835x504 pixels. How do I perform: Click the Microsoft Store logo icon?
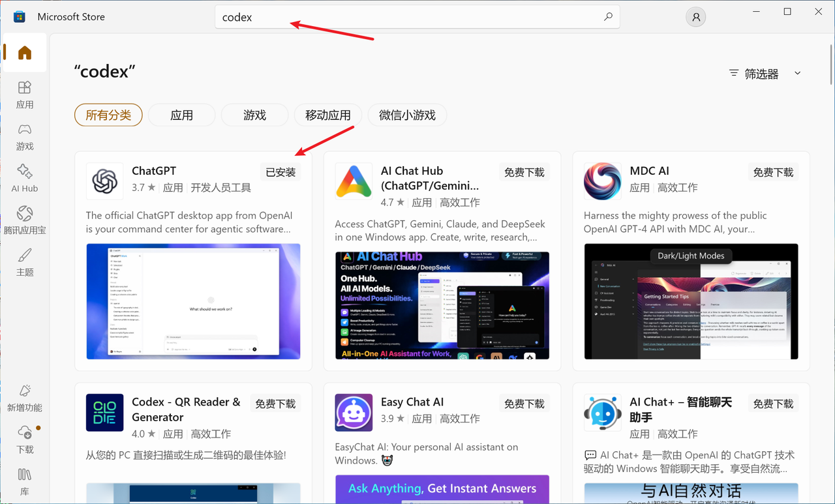point(20,17)
